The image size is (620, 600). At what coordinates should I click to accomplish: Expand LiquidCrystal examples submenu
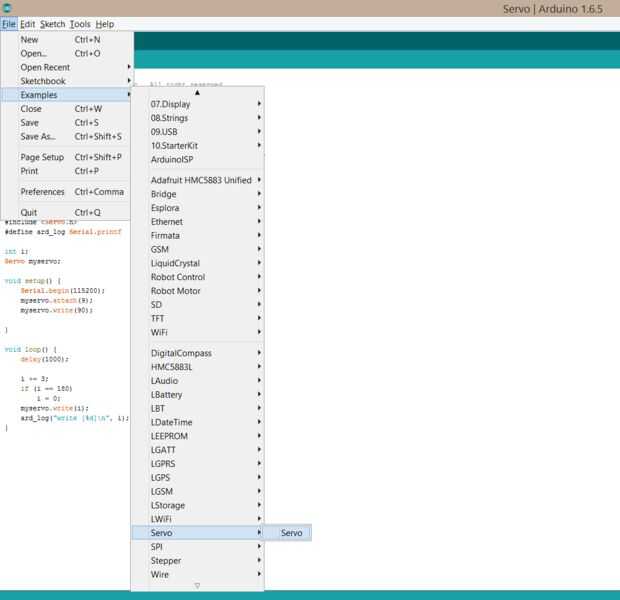(198, 263)
